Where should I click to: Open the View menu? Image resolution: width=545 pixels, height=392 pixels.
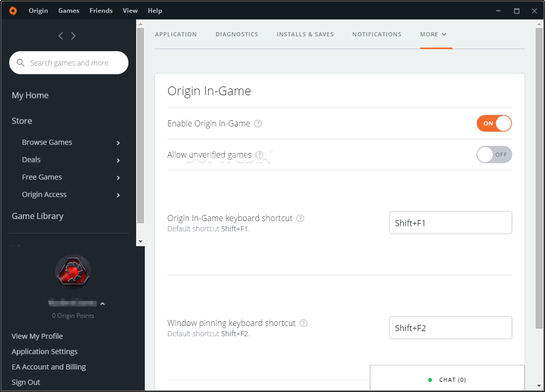tap(130, 11)
